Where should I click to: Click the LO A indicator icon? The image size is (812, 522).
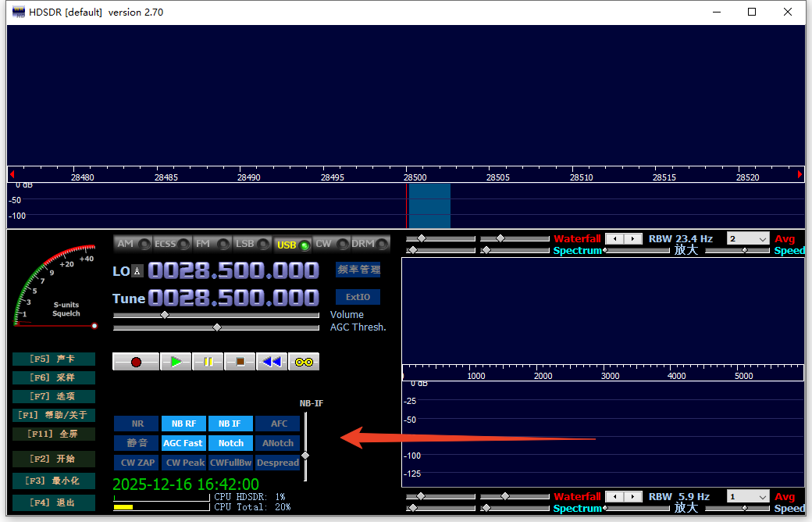[137, 271]
